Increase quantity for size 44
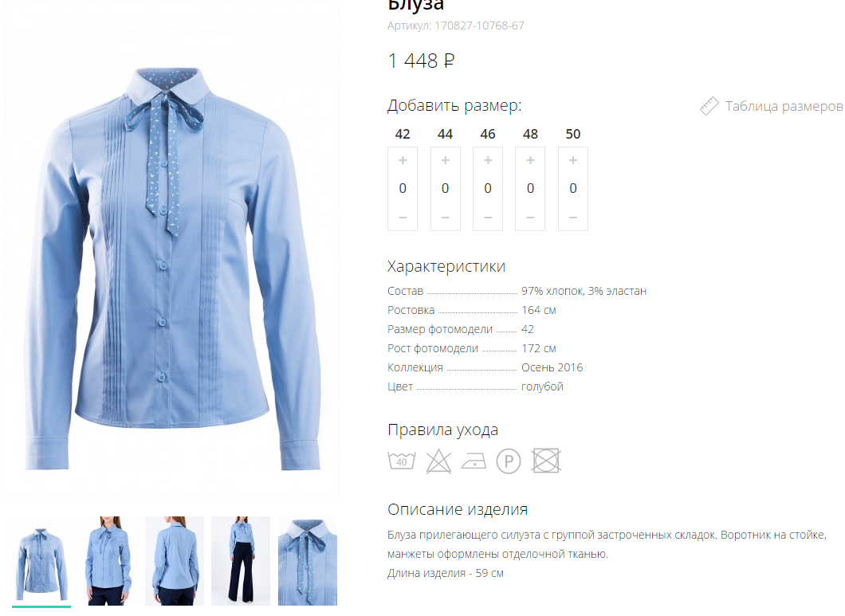Image resolution: width=845 pixels, height=616 pixels. tap(445, 160)
